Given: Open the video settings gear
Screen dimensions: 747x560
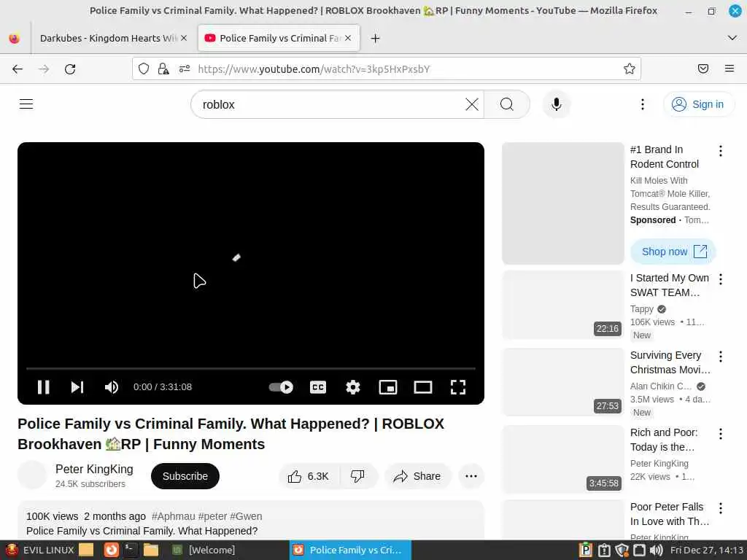Looking at the screenshot, I should coord(353,387).
